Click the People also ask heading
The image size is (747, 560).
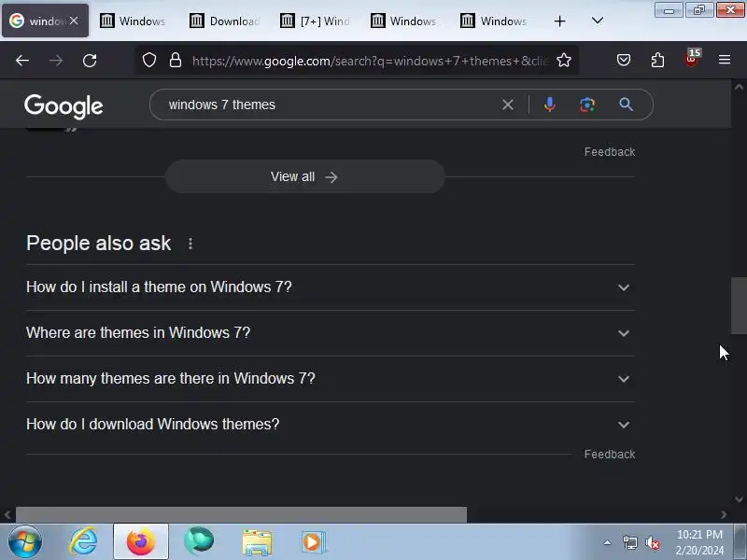[99, 244]
